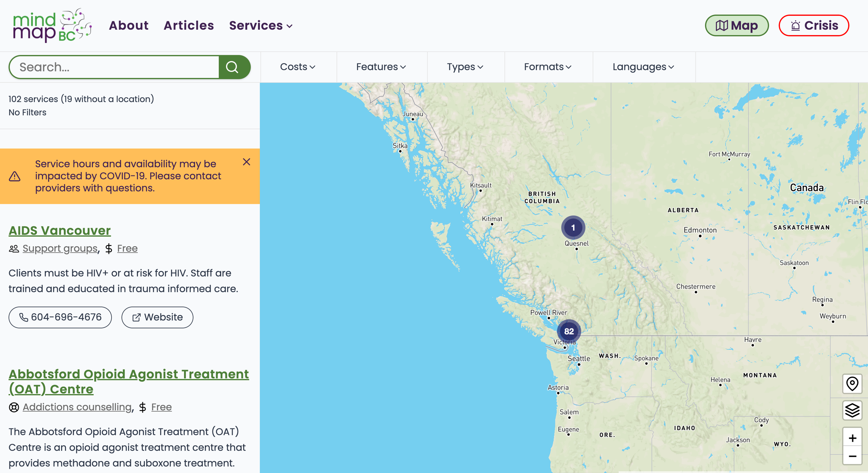Image resolution: width=868 pixels, height=473 pixels.
Task: Expand the Costs filter dropdown
Action: pos(298,67)
